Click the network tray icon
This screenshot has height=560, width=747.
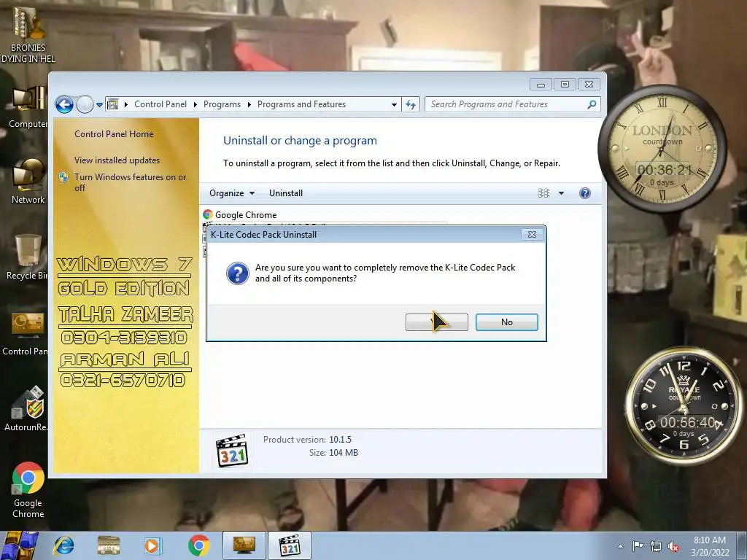(x=656, y=546)
